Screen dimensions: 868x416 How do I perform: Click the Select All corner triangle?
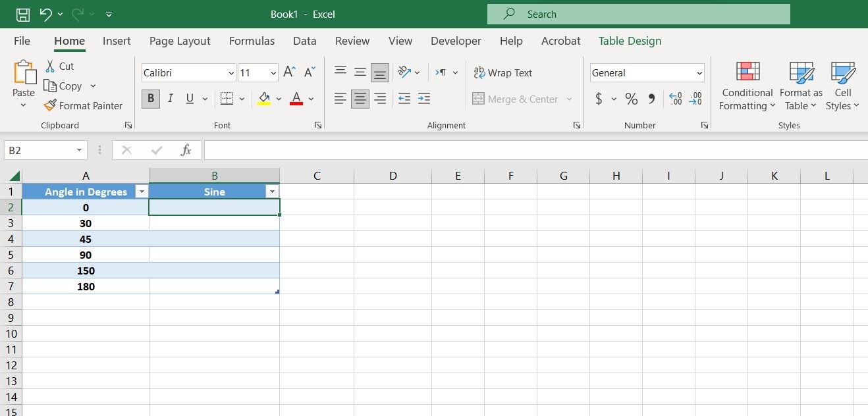click(x=13, y=176)
